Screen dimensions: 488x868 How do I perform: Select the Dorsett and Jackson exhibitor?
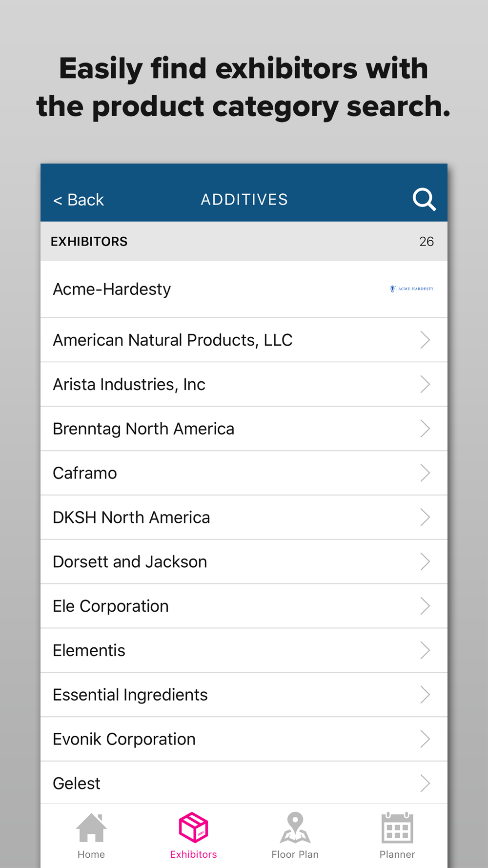[x=244, y=562]
